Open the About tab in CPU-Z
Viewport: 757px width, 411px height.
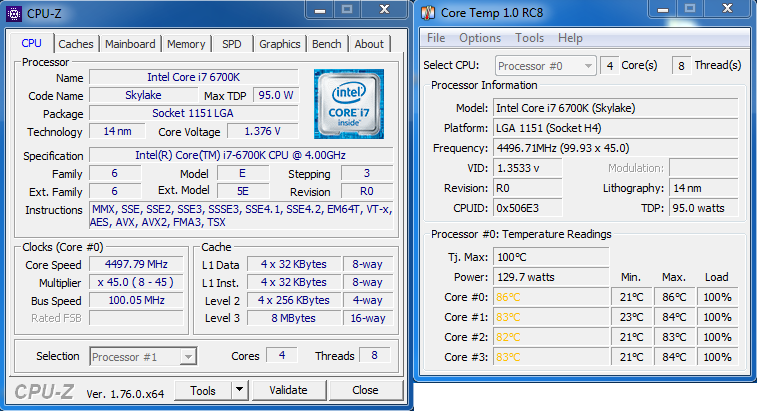tap(369, 44)
